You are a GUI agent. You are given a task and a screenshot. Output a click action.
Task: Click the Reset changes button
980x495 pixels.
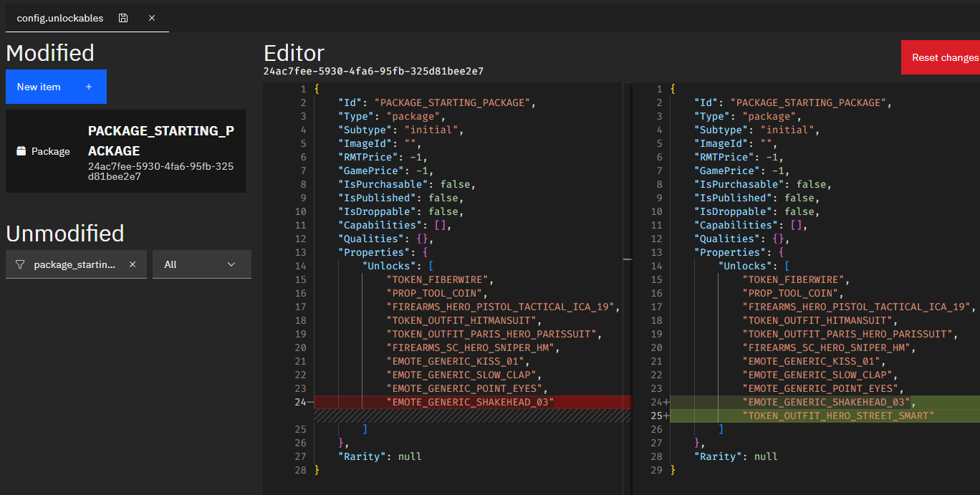(941, 57)
